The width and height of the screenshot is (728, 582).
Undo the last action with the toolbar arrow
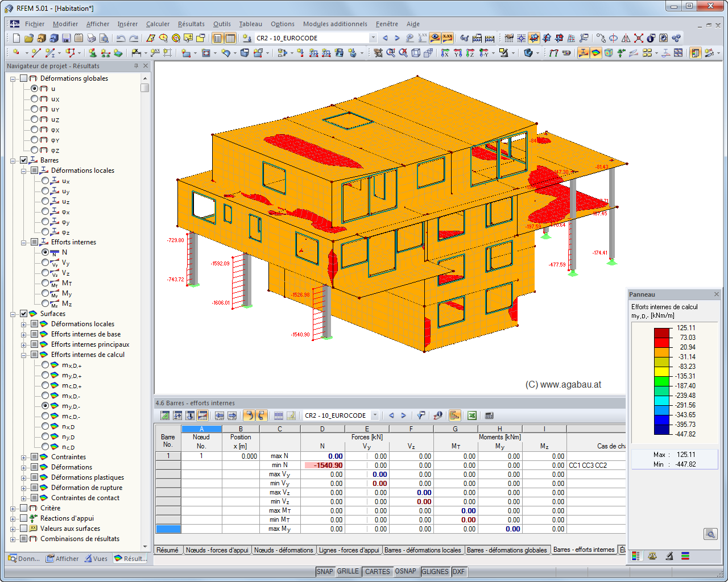point(121,38)
